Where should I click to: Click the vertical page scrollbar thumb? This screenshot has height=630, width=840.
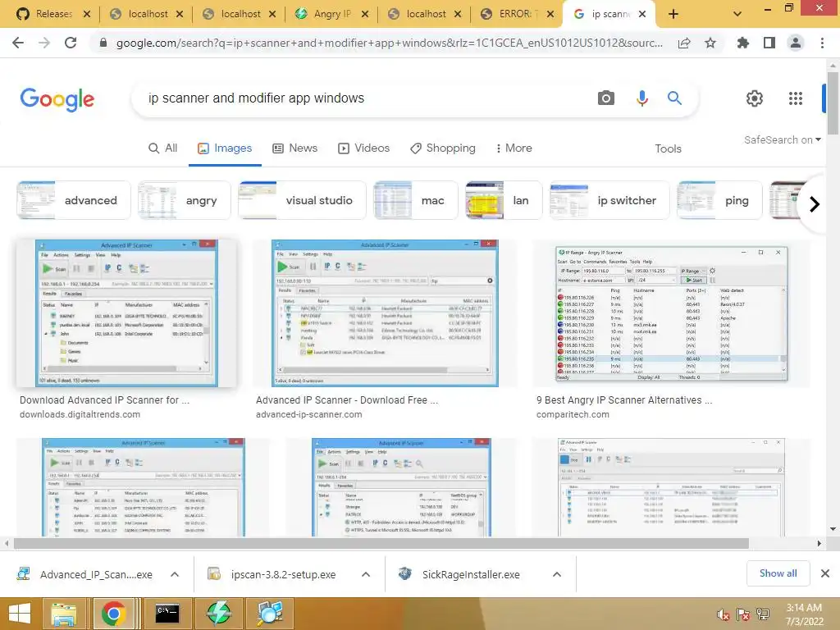coord(833,103)
